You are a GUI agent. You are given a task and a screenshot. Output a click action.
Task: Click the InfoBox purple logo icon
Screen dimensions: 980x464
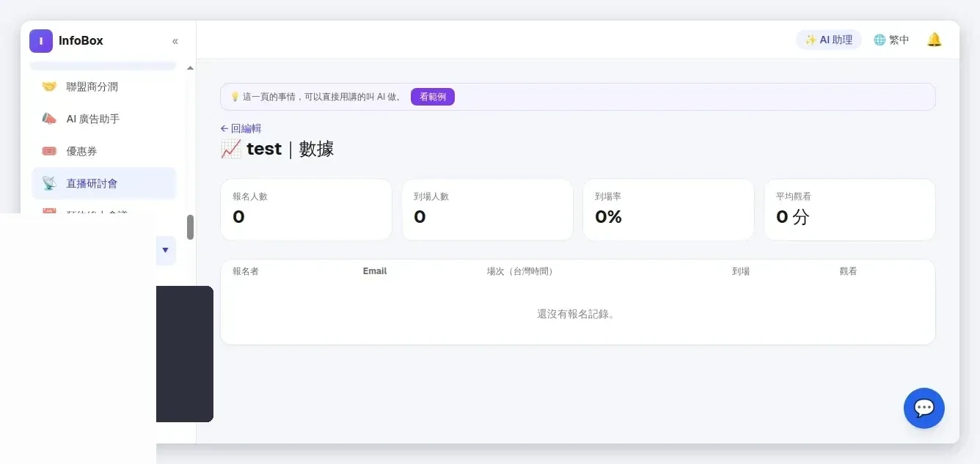tap(41, 41)
